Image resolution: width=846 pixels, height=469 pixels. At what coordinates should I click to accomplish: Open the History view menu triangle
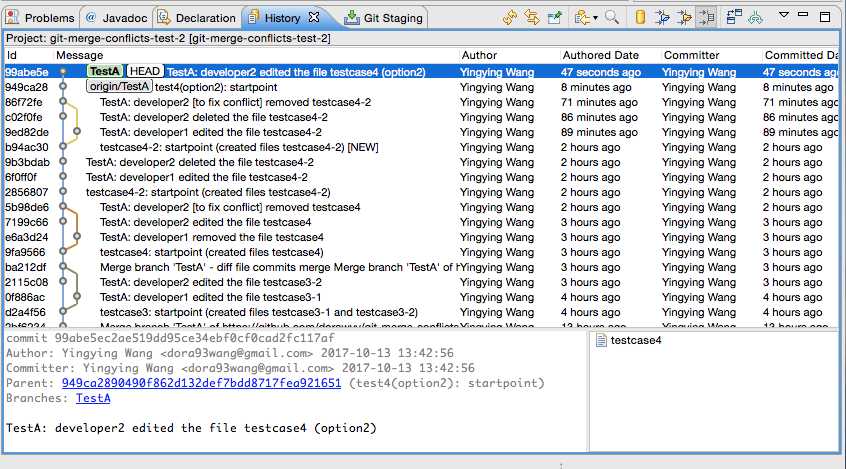[x=784, y=15]
